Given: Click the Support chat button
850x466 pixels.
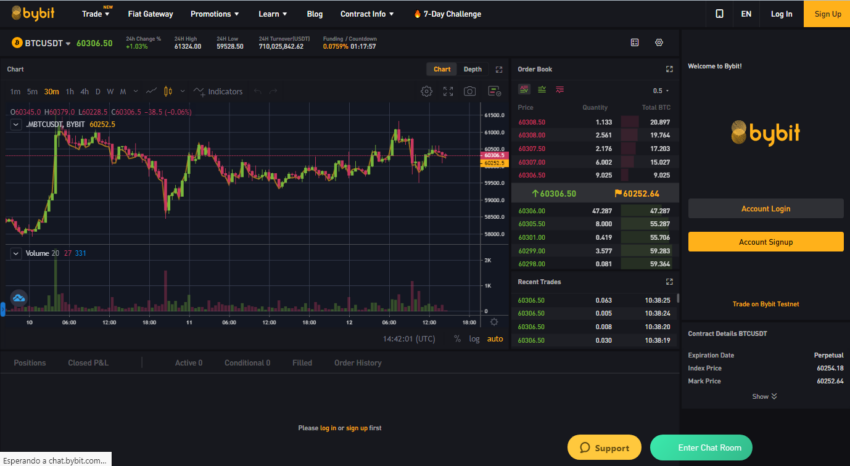Looking at the screenshot, I should [604, 448].
